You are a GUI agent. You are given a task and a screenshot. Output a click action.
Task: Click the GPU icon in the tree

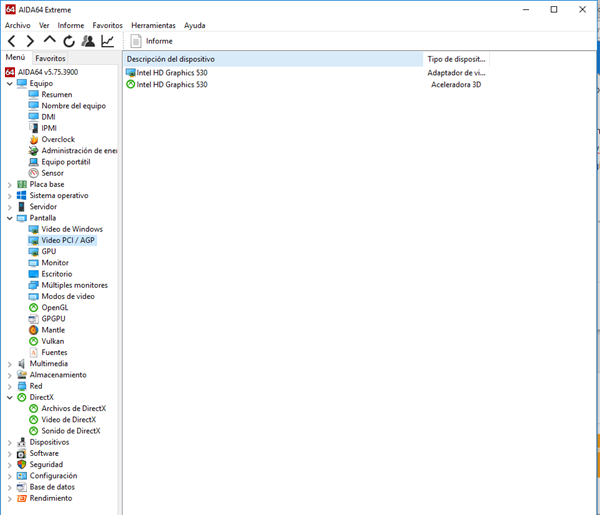(x=34, y=251)
